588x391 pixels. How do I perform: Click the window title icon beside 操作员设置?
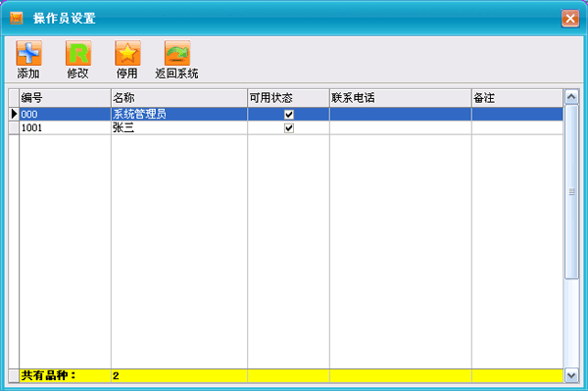(16, 18)
